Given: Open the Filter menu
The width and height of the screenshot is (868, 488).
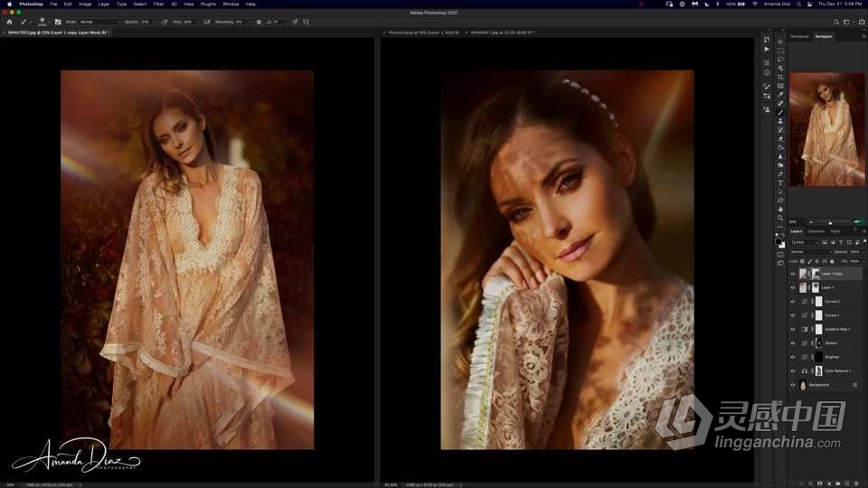Looking at the screenshot, I should coord(158,4).
